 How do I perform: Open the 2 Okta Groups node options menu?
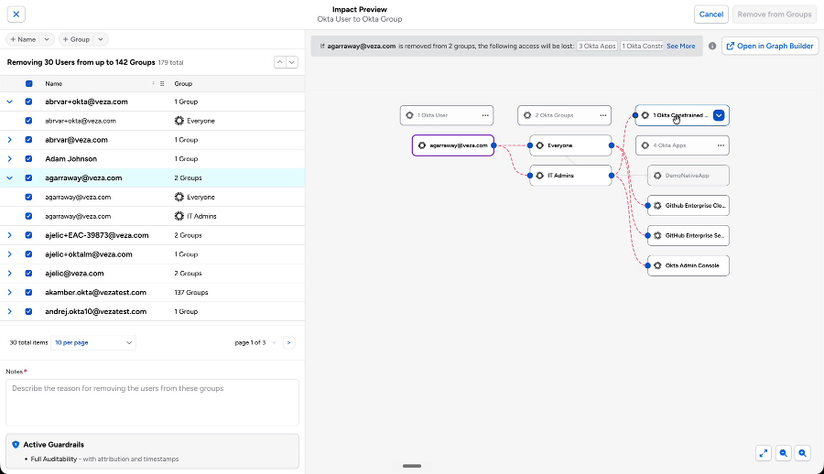(603, 115)
